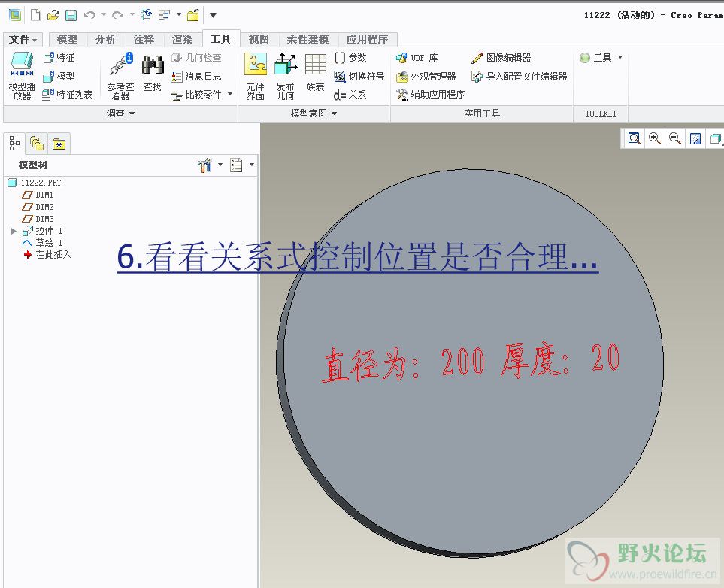Viewport: 724px width, 588px height.
Task: Show the Model Tree tab icon
Action: coord(14,144)
